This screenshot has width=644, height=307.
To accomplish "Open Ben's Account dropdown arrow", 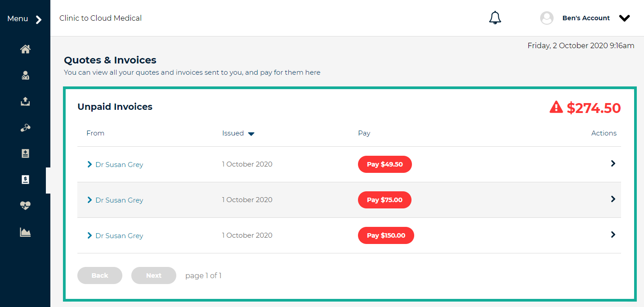I will tap(624, 18).
